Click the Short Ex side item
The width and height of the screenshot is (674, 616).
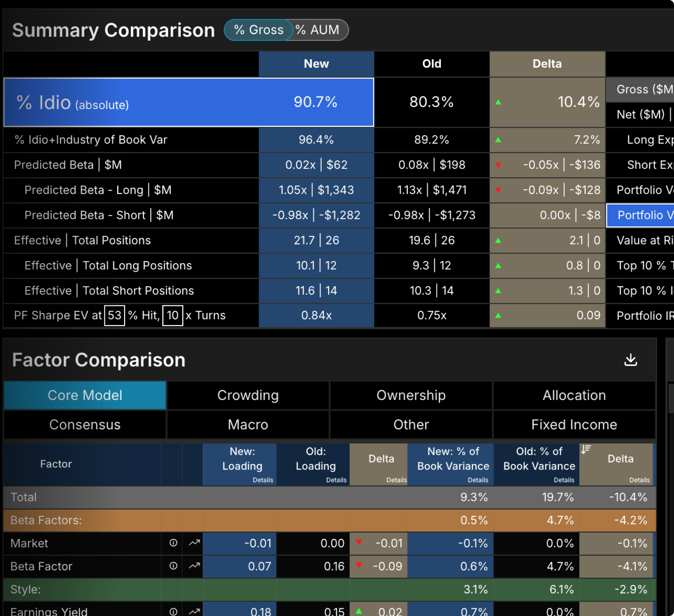[x=640, y=165]
